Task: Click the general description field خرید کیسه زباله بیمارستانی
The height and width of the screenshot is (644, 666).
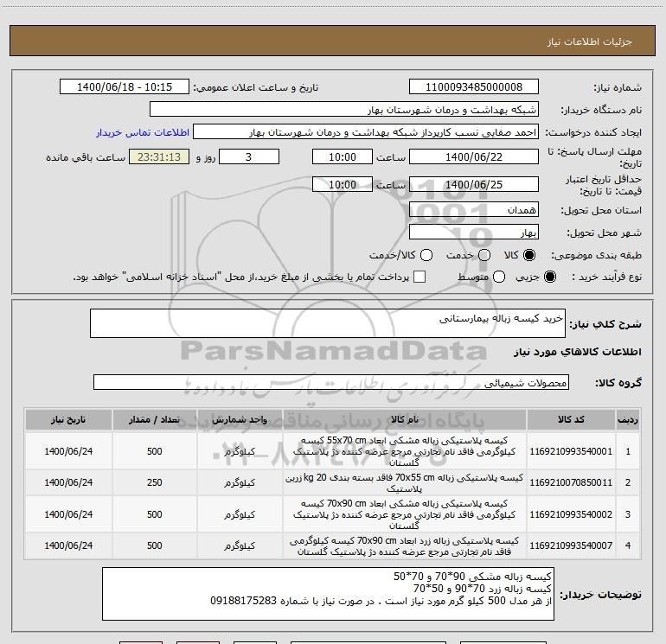Action: [328, 323]
